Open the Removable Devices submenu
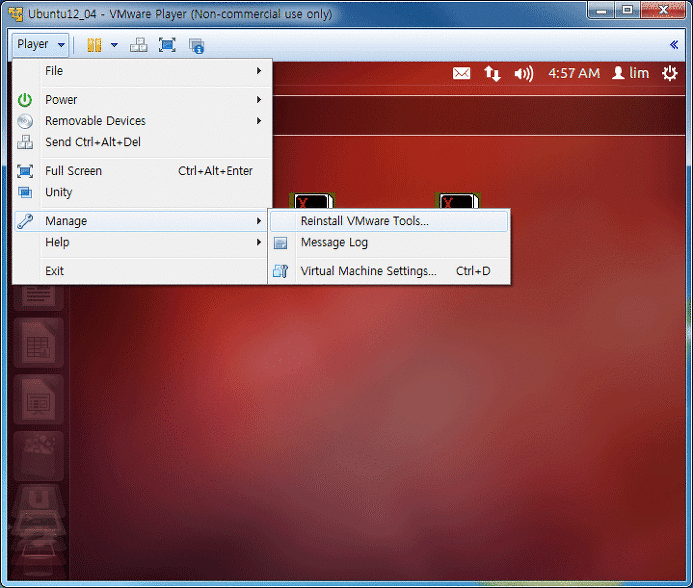Viewport: 693px width, 588px height. tap(142, 121)
